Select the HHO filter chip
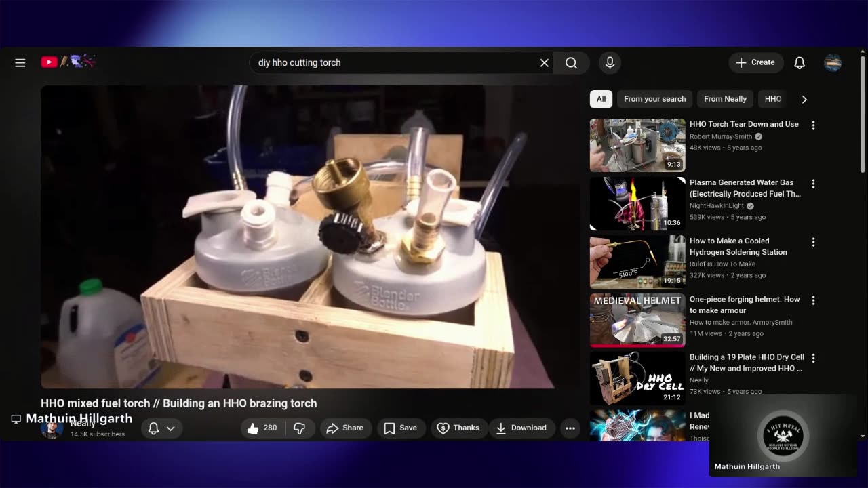This screenshot has width=868, height=488. point(773,99)
